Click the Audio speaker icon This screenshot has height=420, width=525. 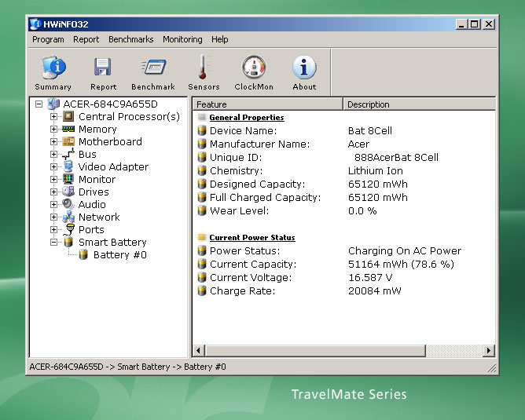click(68, 204)
